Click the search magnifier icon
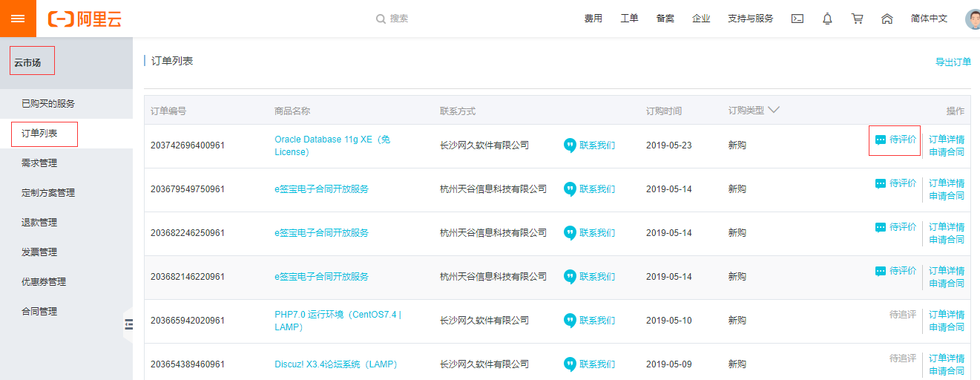The image size is (980, 380). pyautogui.click(x=381, y=19)
